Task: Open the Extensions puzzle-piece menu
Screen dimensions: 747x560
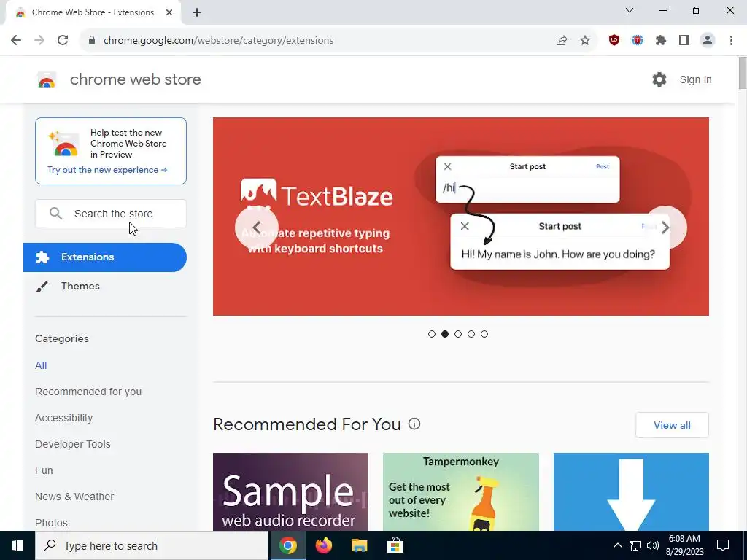Action: pyautogui.click(x=661, y=41)
